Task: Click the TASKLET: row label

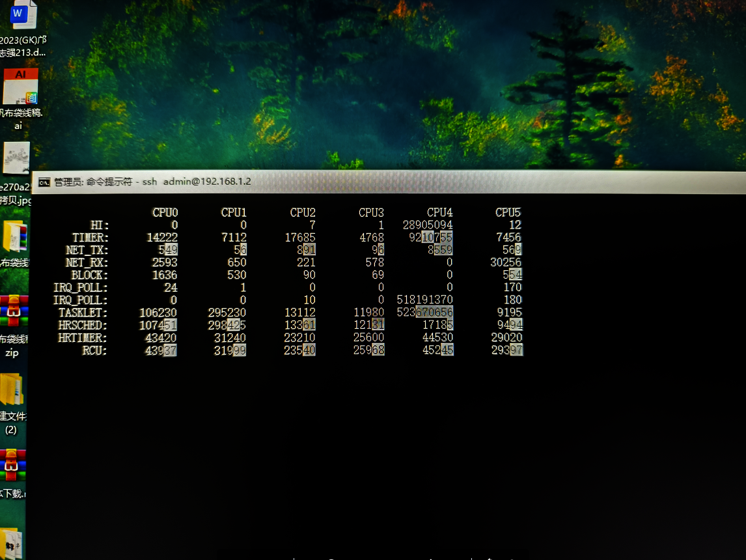Action: tap(83, 313)
